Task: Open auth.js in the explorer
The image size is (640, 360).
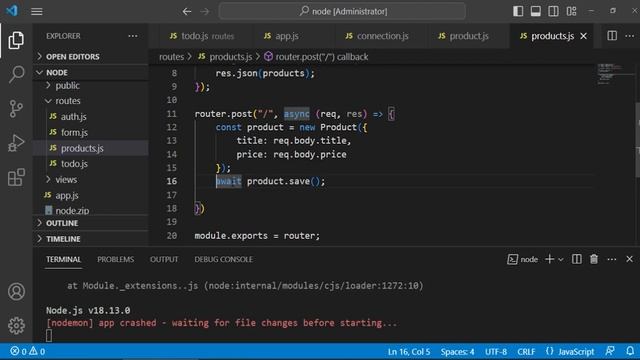Action: pyautogui.click(x=91, y=116)
